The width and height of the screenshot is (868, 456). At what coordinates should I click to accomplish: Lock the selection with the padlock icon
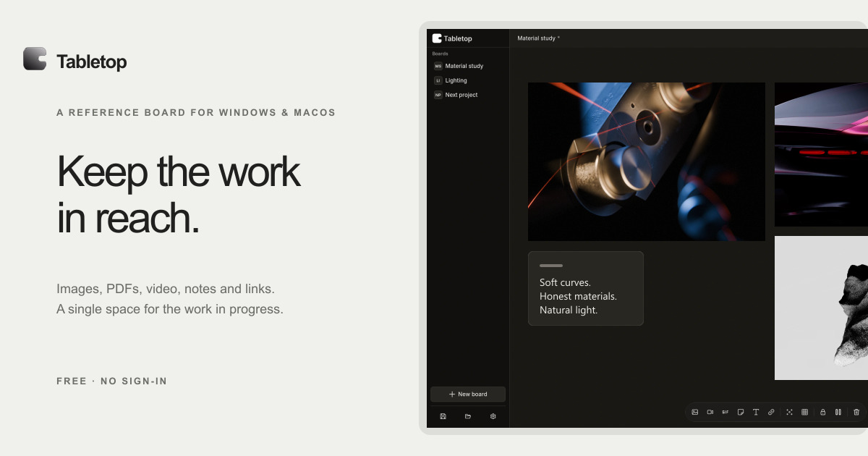(x=822, y=412)
